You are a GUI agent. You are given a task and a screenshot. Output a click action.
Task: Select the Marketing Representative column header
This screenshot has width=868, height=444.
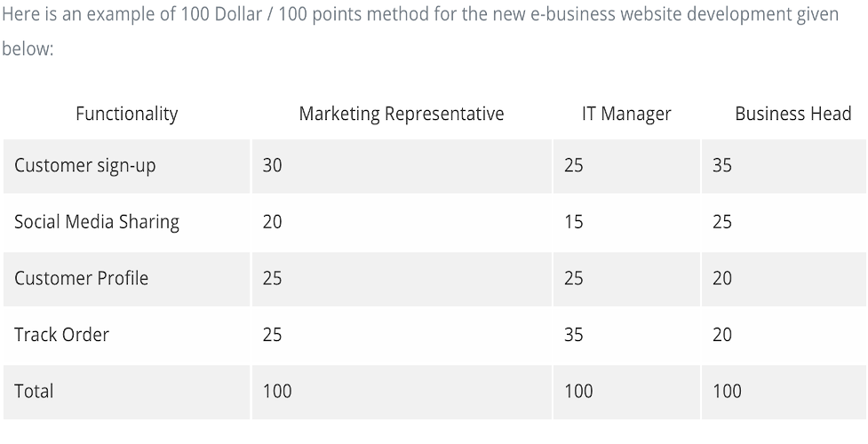pyautogui.click(x=402, y=114)
